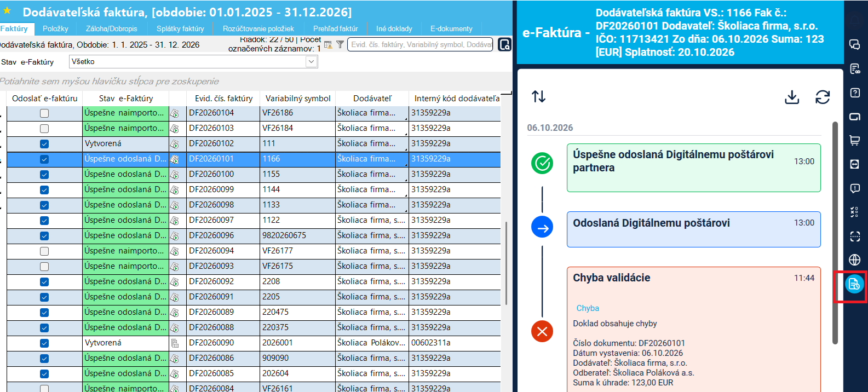Click the help question mark sidebar icon
868x392 pixels.
pos(855,93)
